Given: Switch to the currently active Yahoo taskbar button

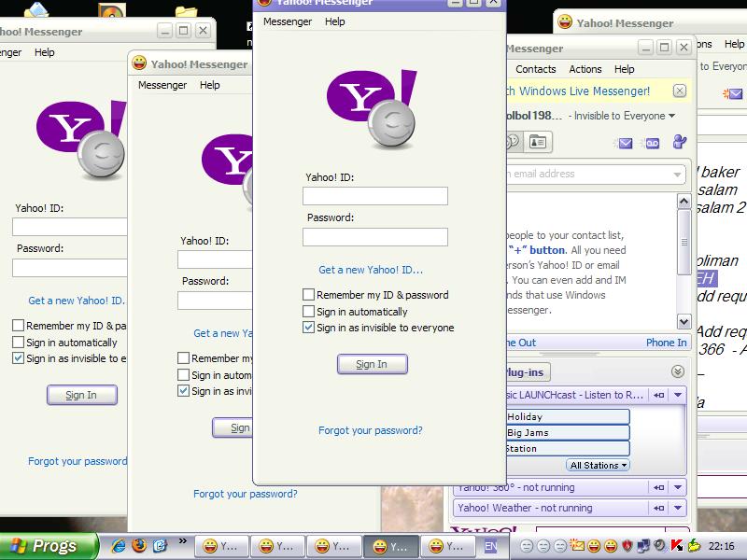Looking at the screenshot, I should tap(390, 546).
